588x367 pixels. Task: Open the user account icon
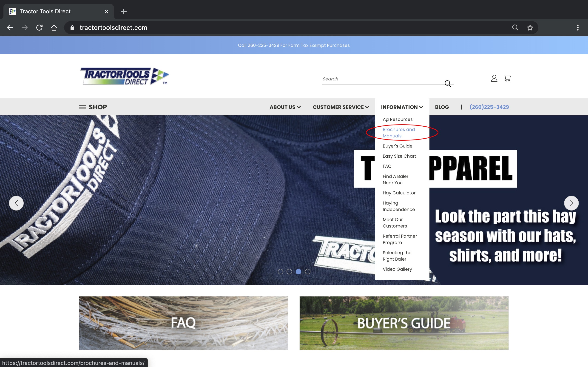click(x=494, y=78)
